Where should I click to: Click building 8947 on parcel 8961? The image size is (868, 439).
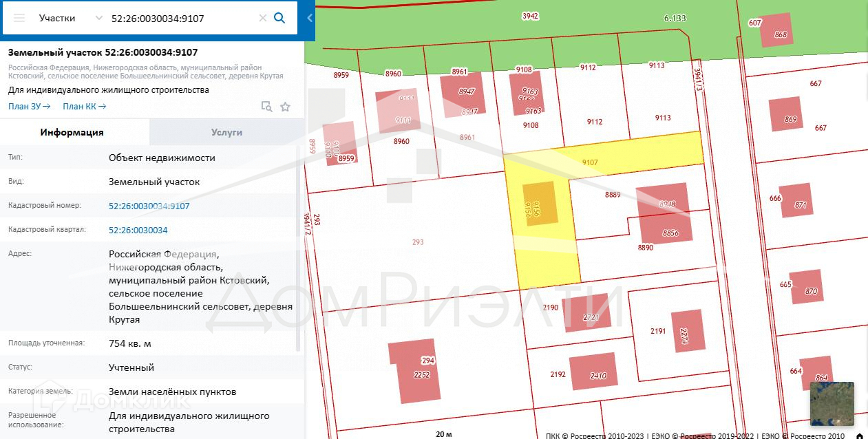463,95
